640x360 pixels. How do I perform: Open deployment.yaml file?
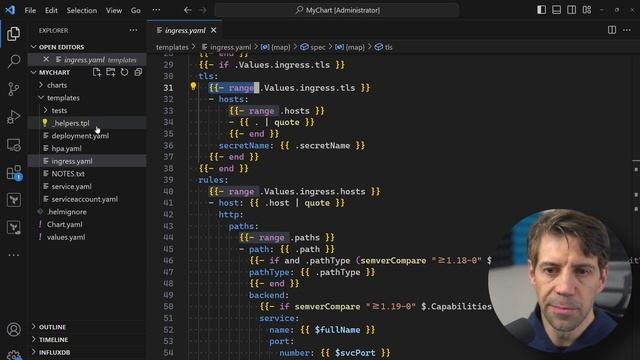point(80,136)
